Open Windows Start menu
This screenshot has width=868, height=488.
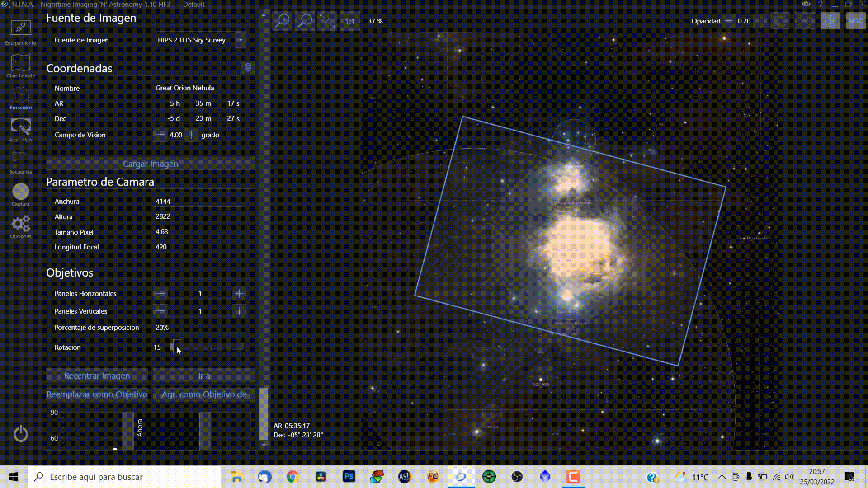(x=14, y=477)
